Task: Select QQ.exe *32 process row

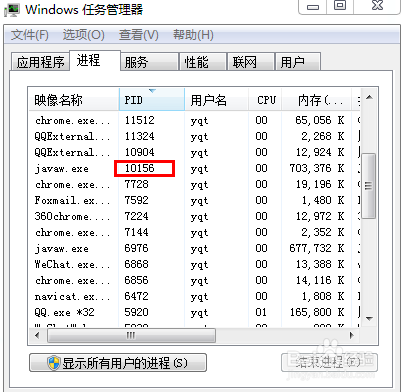Action: tap(195, 312)
